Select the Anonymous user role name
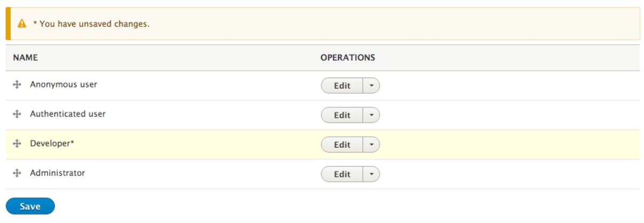This screenshot has height=223, width=644. pyautogui.click(x=63, y=85)
